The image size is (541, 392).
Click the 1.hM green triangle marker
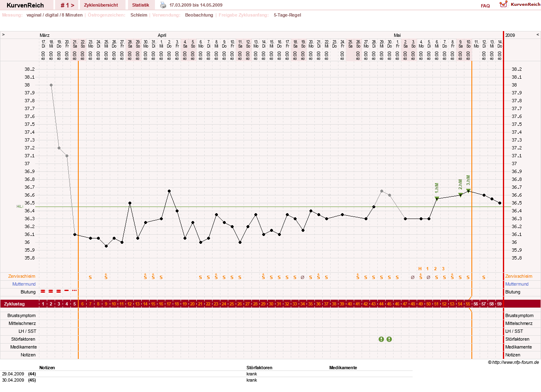pyautogui.click(x=437, y=198)
